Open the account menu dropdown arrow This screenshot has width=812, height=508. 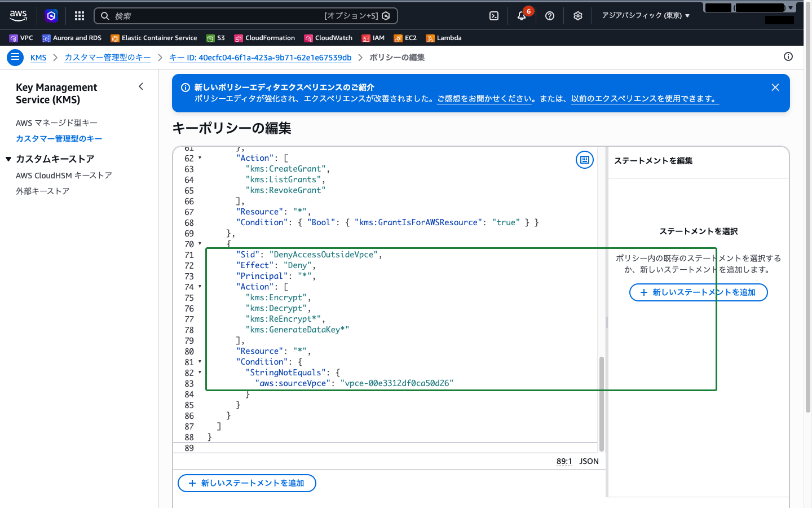point(791,8)
